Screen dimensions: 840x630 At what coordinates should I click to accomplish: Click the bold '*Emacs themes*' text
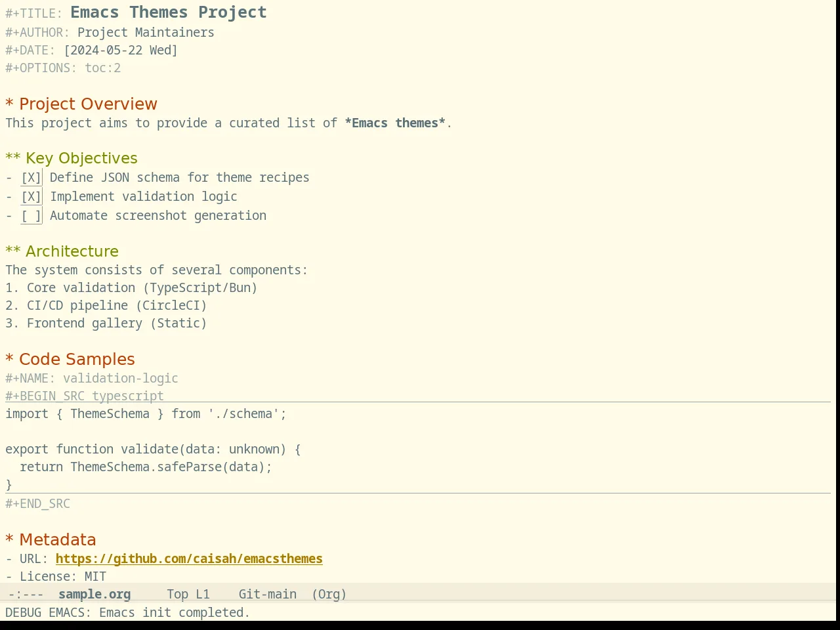click(395, 123)
